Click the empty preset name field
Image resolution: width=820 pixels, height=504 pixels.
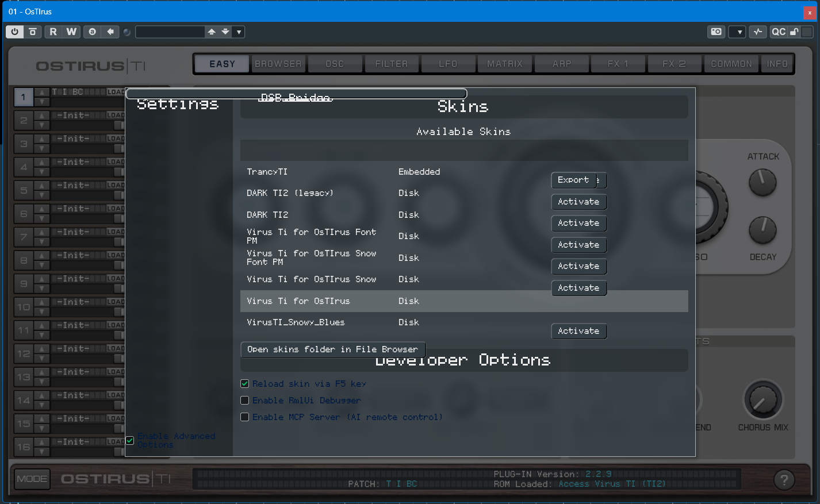[x=170, y=32]
